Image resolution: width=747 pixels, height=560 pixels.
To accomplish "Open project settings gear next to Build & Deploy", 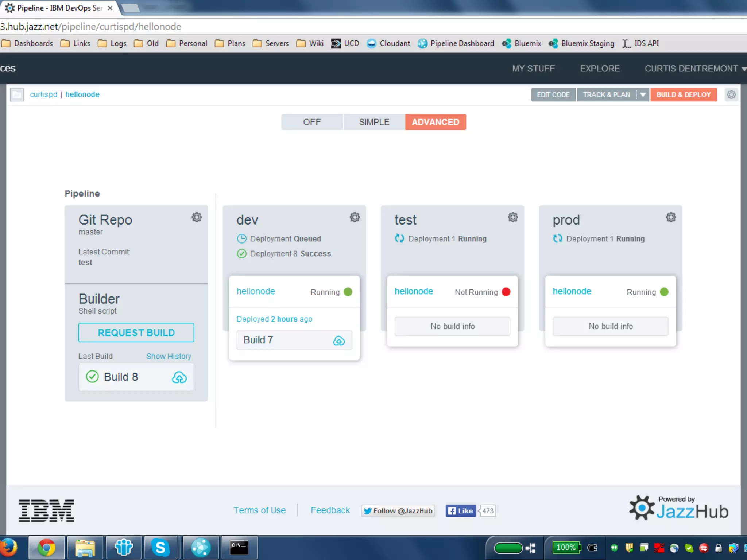I will pos(731,95).
